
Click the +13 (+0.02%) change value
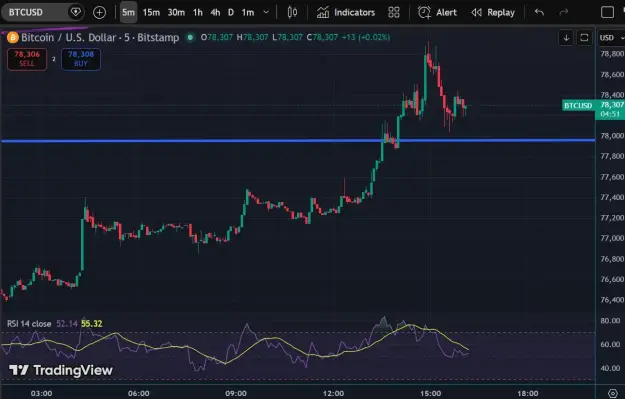pyautogui.click(x=366, y=37)
